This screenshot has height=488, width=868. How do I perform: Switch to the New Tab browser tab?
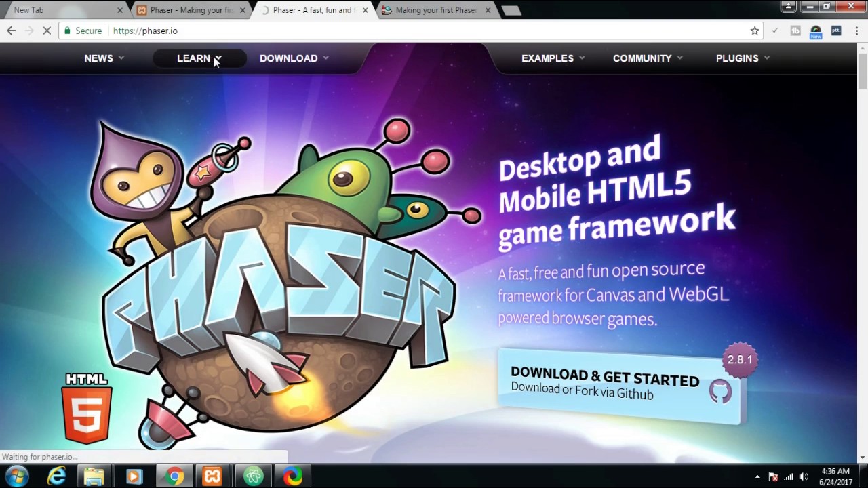pos(61,10)
